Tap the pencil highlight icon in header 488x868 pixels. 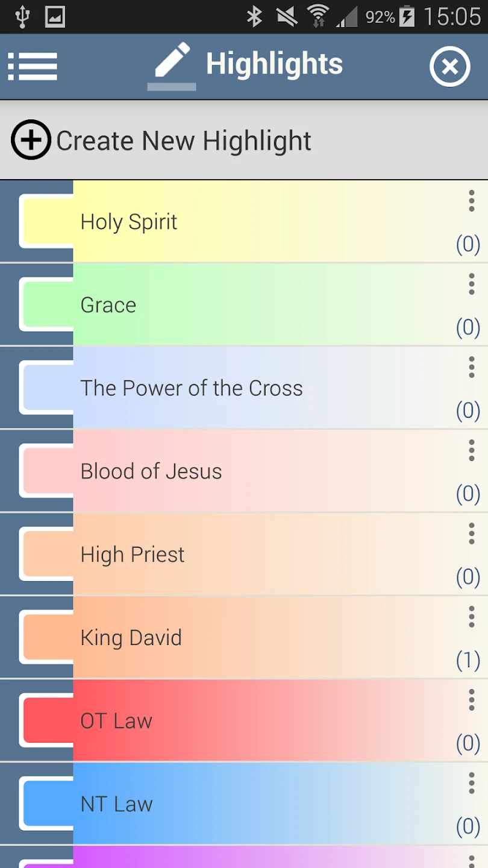click(172, 66)
